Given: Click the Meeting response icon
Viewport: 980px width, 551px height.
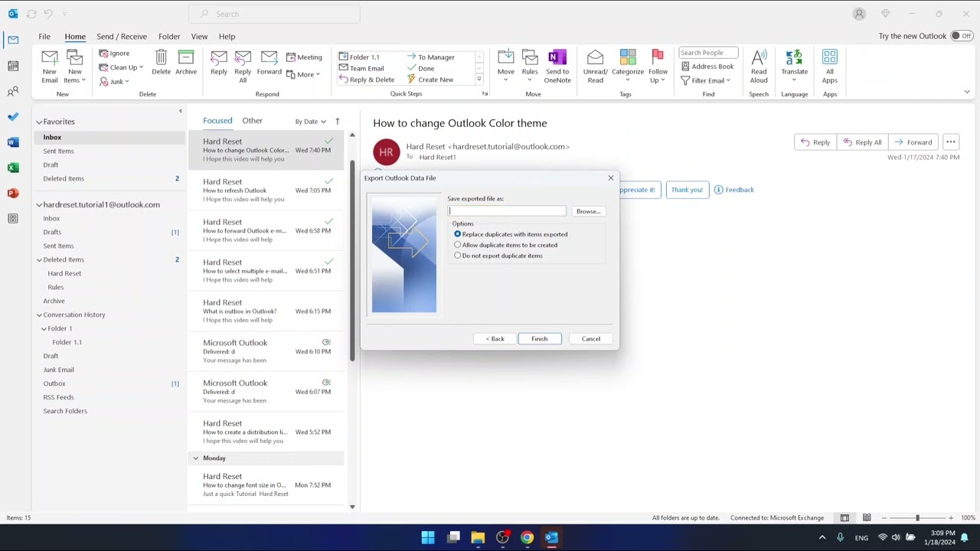Looking at the screenshot, I should click(291, 57).
